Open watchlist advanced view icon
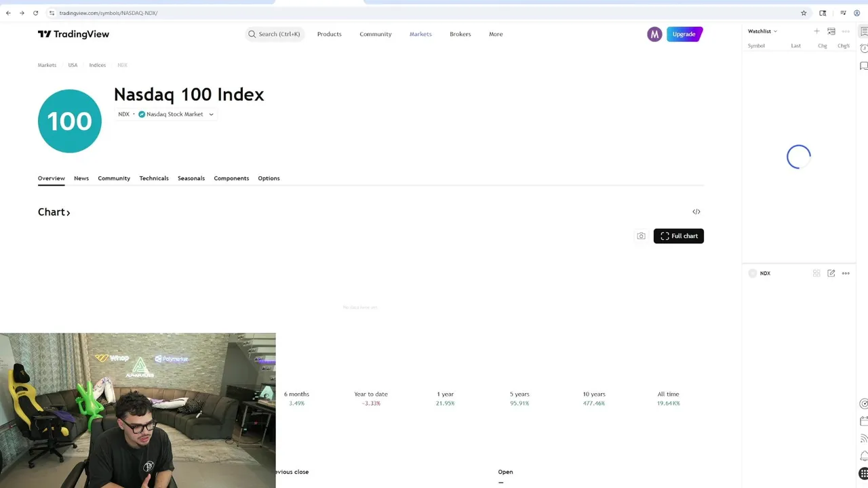Image resolution: width=868 pixels, height=488 pixels. (831, 31)
